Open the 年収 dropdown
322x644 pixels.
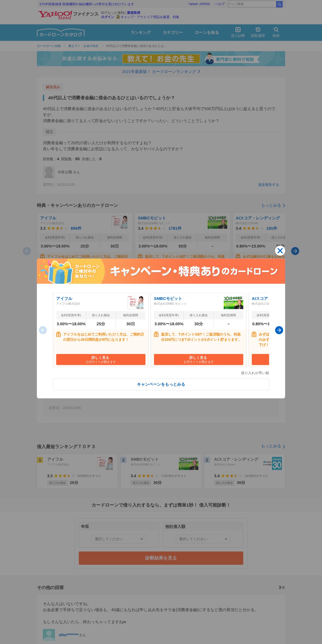click(119, 539)
